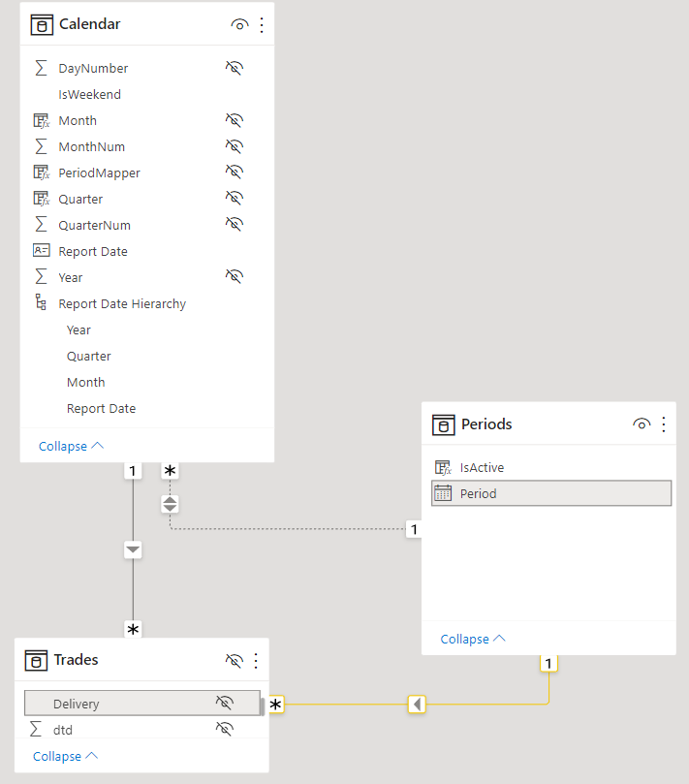
Task: Unhide the dtd field in Trades
Action: point(225,729)
